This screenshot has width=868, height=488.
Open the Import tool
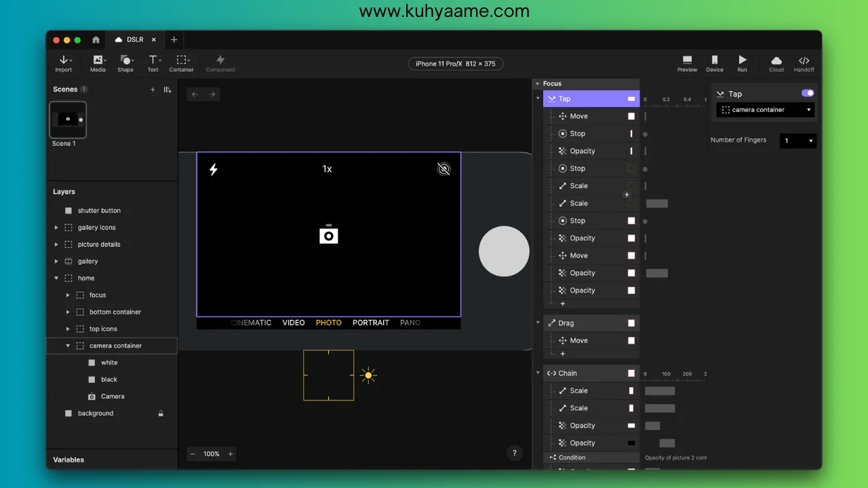click(x=63, y=64)
